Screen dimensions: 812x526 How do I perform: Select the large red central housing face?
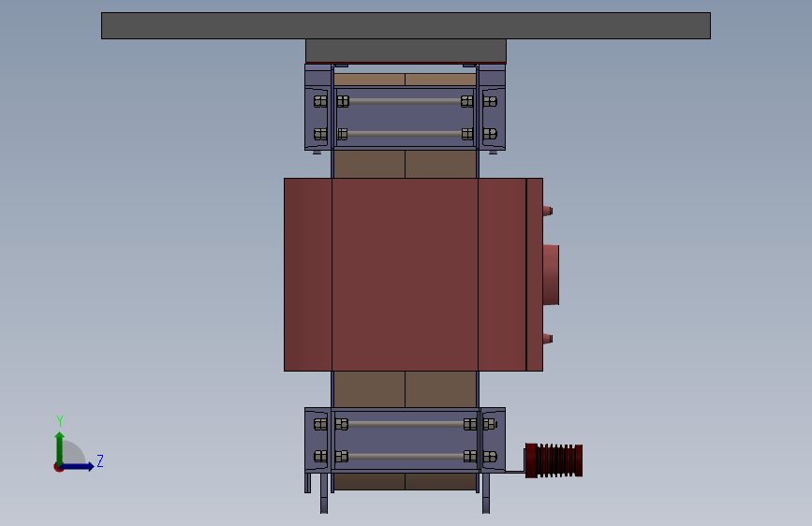pyautogui.click(x=405, y=274)
